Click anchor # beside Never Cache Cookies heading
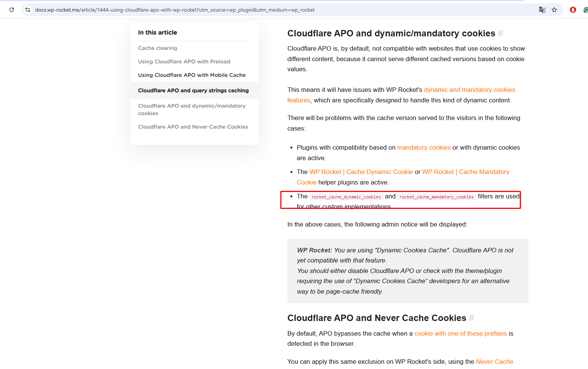 click(471, 318)
